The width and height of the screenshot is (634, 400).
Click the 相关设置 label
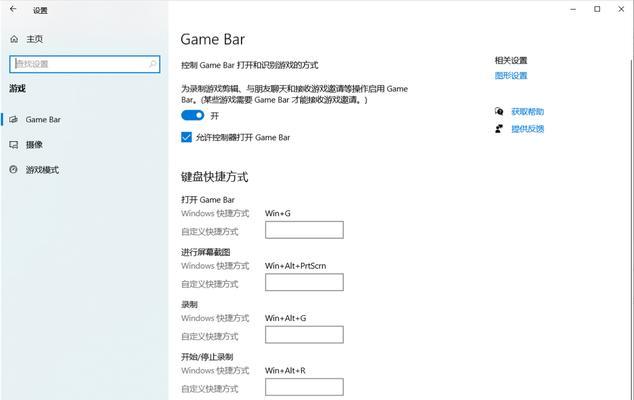[511, 61]
